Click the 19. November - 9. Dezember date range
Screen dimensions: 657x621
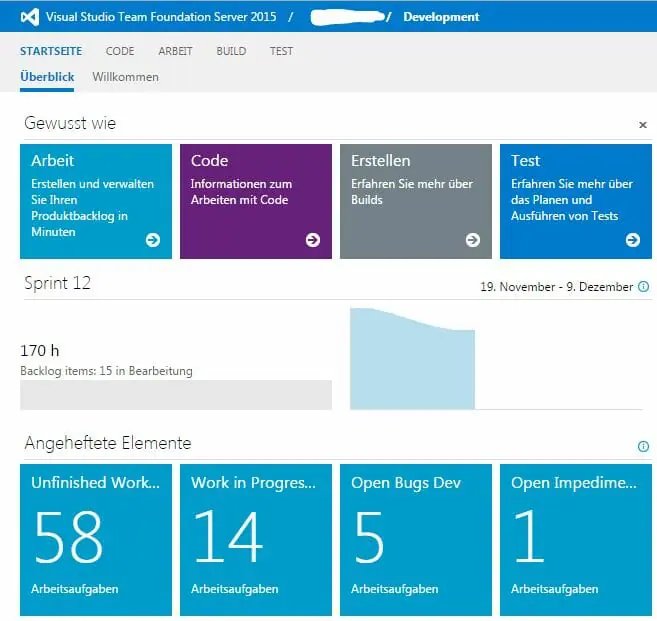[556, 287]
